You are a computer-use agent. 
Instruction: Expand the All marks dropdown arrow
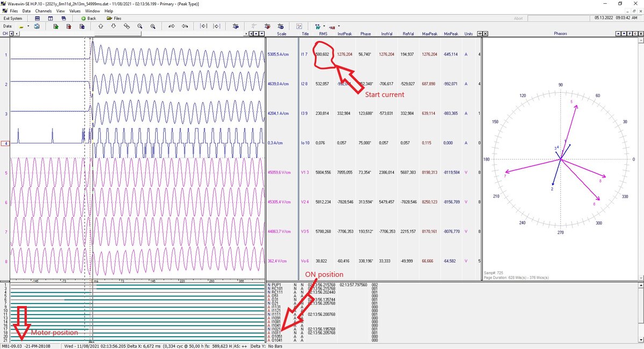tap(339, 26)
